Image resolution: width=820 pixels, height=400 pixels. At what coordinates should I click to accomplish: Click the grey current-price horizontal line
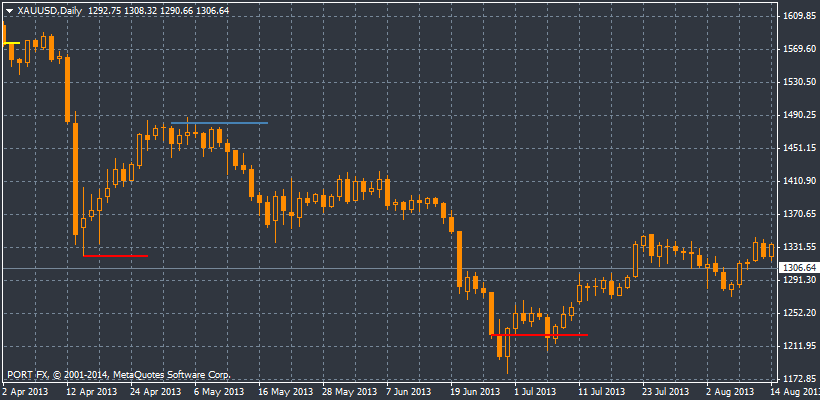coord(389,268)
